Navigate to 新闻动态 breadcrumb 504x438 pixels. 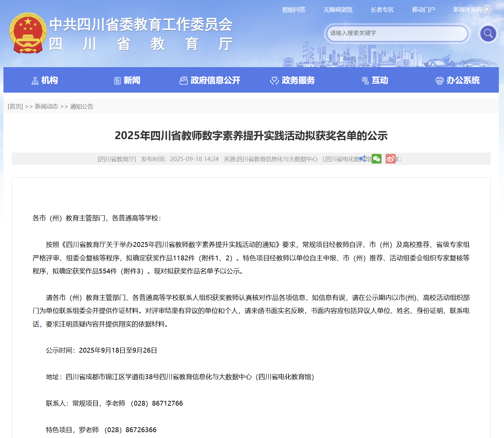click(46, 106)
